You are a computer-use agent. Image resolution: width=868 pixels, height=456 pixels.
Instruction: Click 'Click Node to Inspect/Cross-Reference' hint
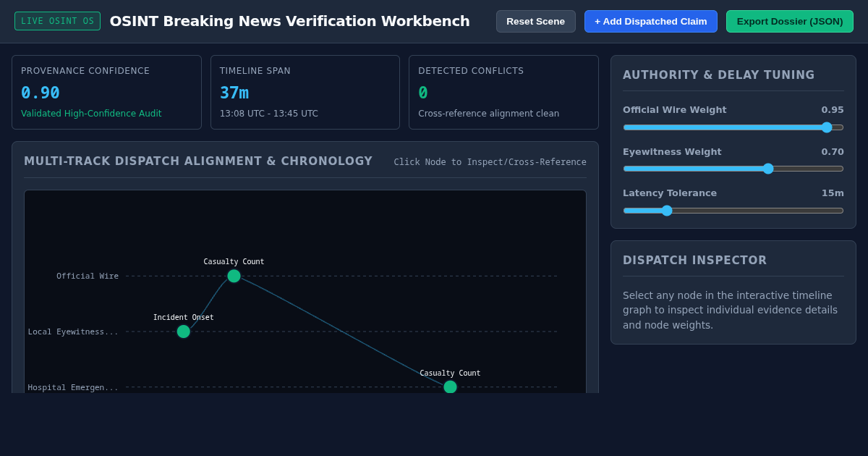point(490,162)
